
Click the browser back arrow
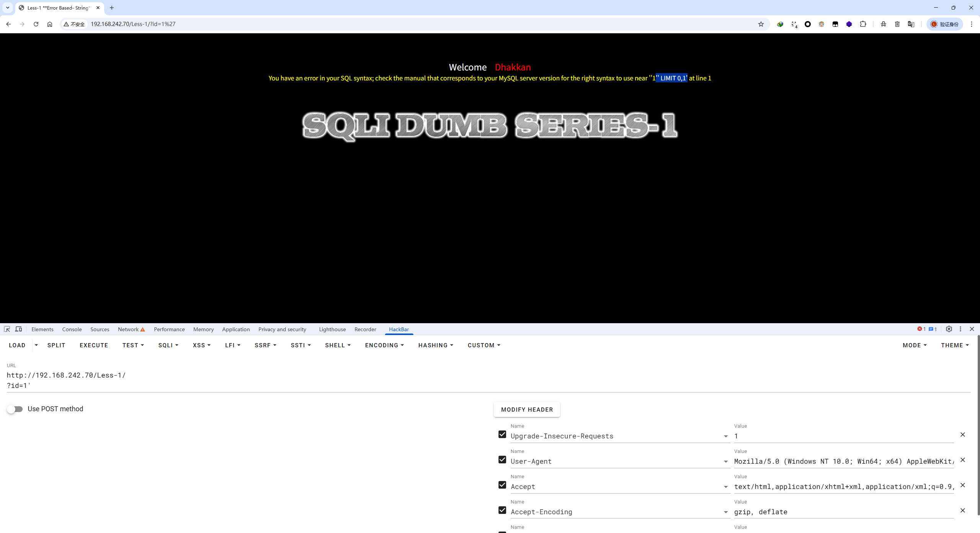click(x=8, y=24)
